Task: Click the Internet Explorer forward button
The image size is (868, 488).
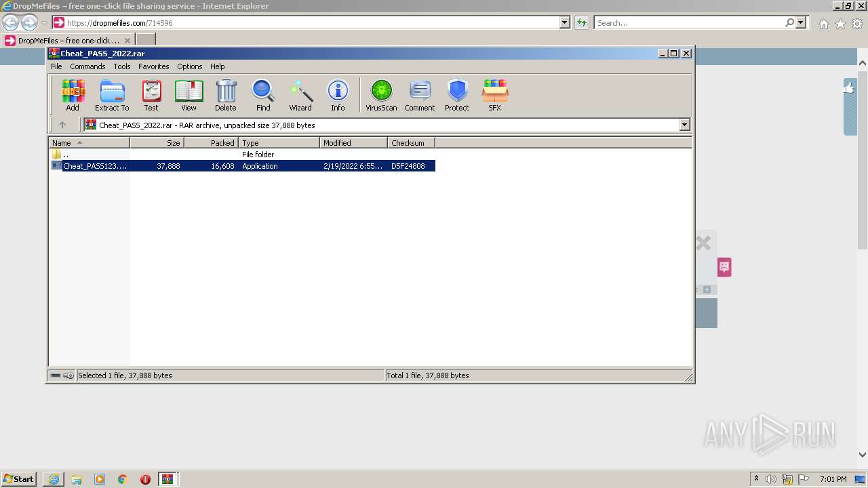Action: (29, 22)
